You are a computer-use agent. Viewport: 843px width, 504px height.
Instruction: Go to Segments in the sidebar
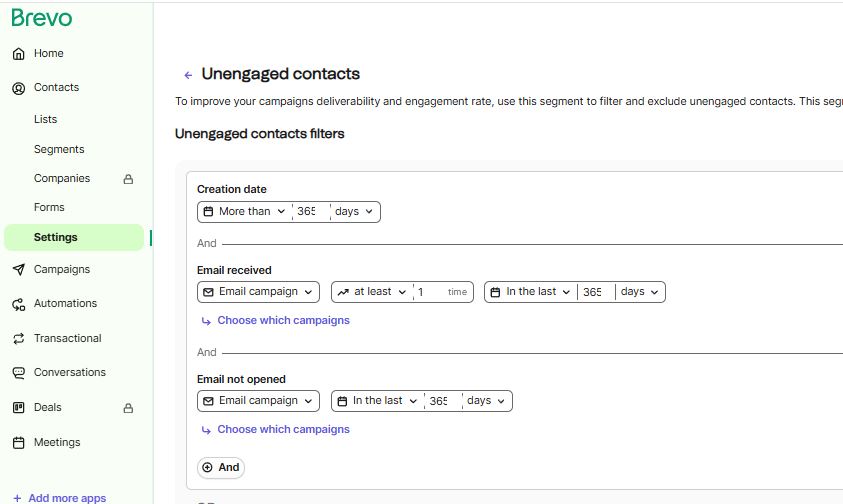coord(59,149)
